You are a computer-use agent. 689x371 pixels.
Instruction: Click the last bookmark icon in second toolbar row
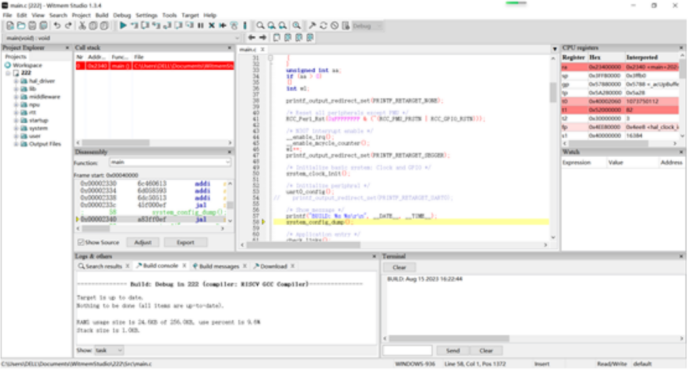[x=310, y=38]
